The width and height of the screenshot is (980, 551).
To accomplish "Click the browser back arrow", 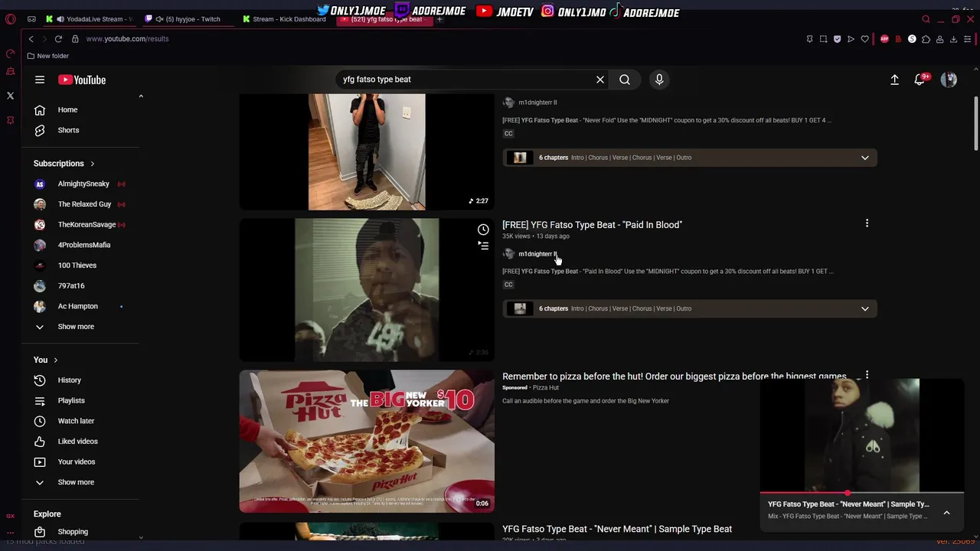I will pyautogui.click(x=31, y=38).
